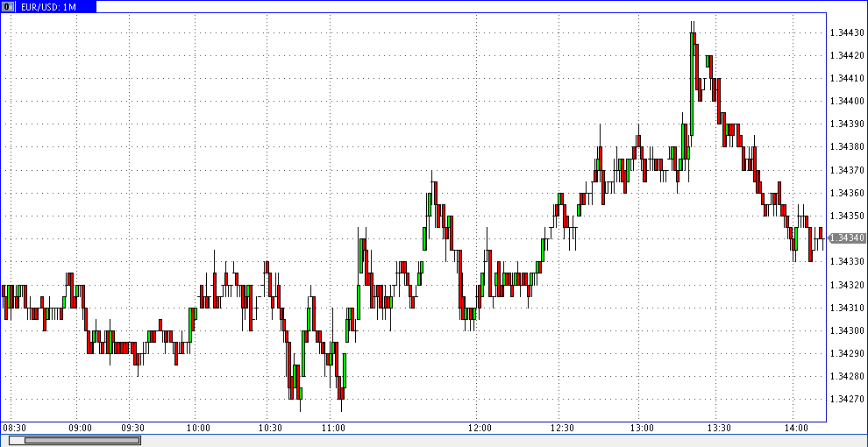Click the 1.34290 price axis label
The height and width of the screenshot is (447, 868).
tap(848, 353)
